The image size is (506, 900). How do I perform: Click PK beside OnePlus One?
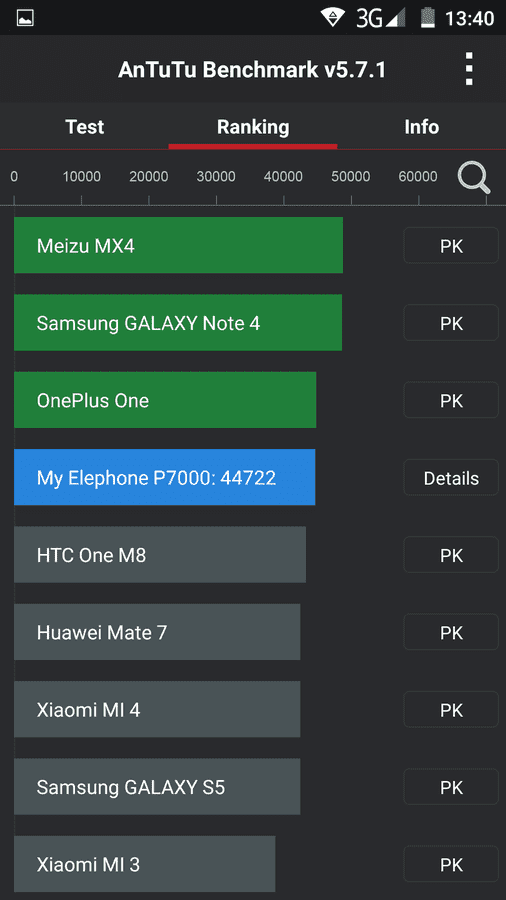[451, 400]
